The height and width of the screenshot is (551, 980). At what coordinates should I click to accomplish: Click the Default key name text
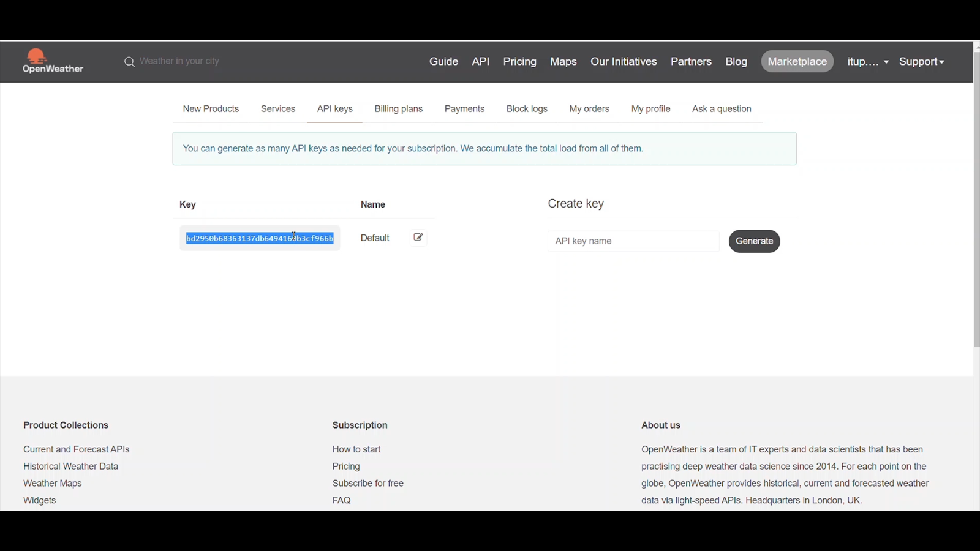[x=375, y=238]
